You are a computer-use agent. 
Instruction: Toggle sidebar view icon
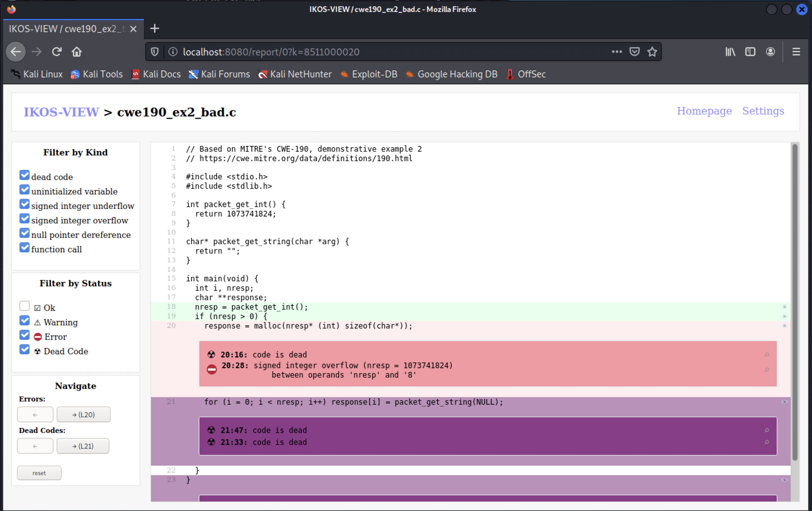(x=750, y=52)
